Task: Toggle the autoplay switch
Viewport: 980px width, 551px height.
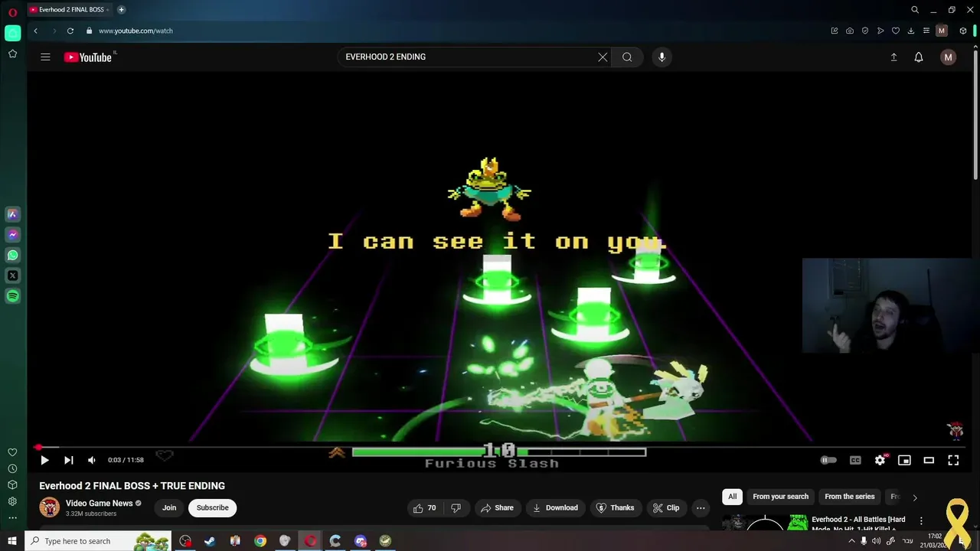Action: pyautogui.click(x=828, y=460)
